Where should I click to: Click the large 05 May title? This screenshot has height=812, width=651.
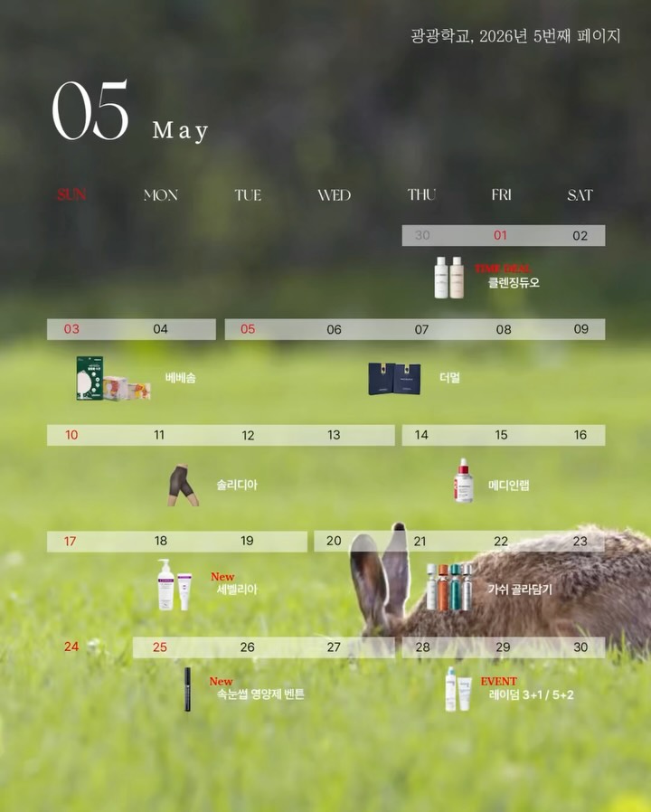[x=130, y=112]
